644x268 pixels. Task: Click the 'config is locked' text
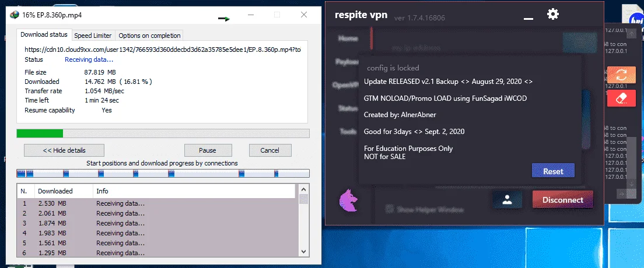coord(393,68)
